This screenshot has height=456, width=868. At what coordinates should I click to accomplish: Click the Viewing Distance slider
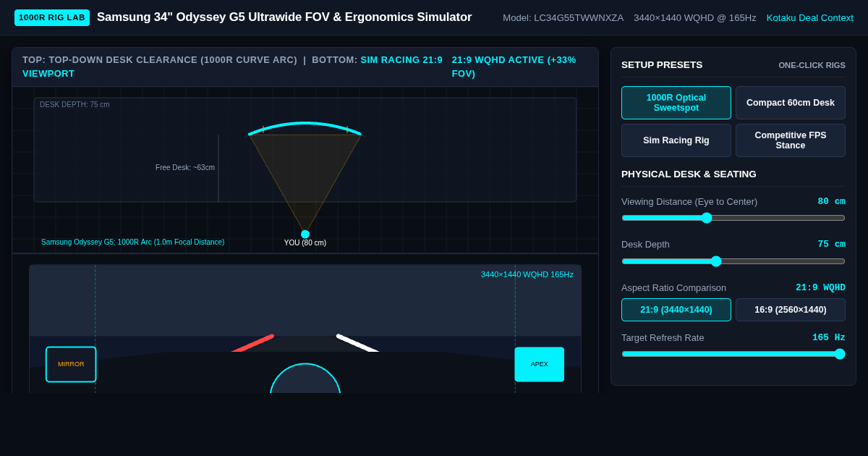point(733,218)
